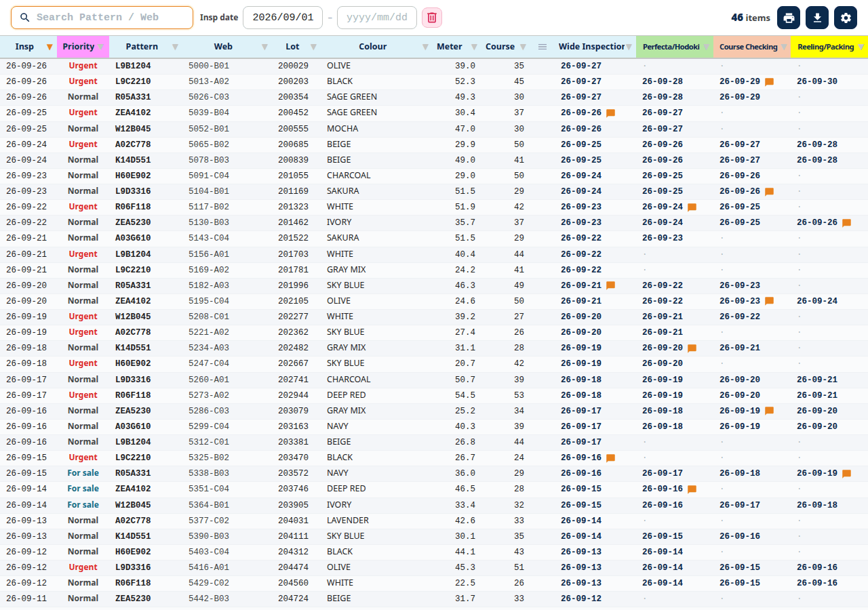Click the download icon button
The width and height of the screenshot is (868, 610).
(x=817, y=18)
